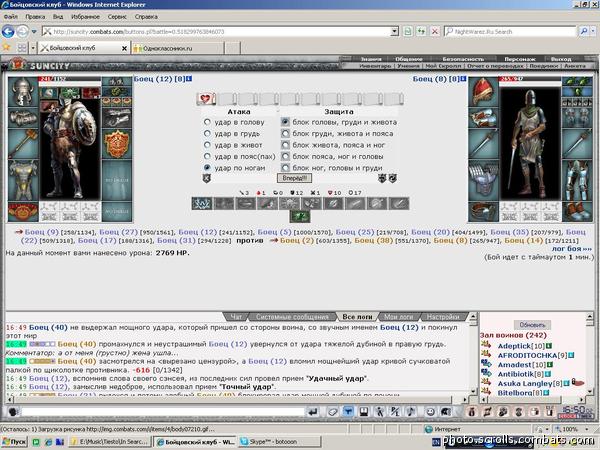Click the chat message input field

[163, 412]
